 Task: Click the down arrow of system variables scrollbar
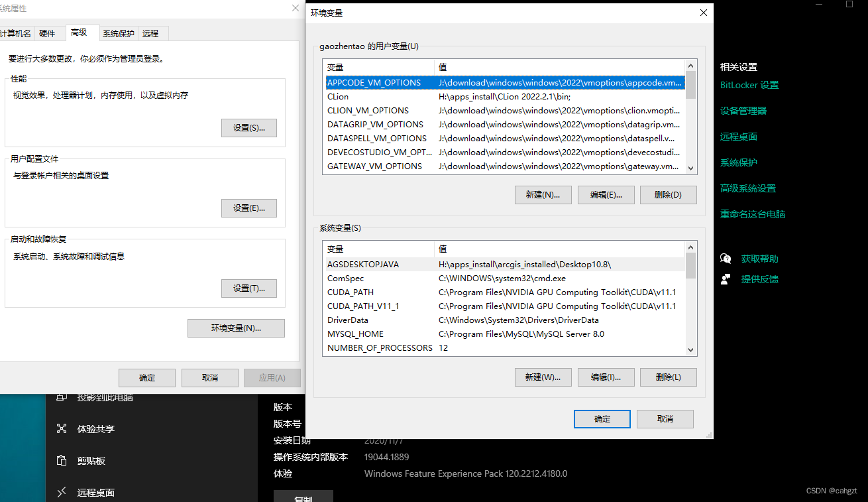click(690, 349)
